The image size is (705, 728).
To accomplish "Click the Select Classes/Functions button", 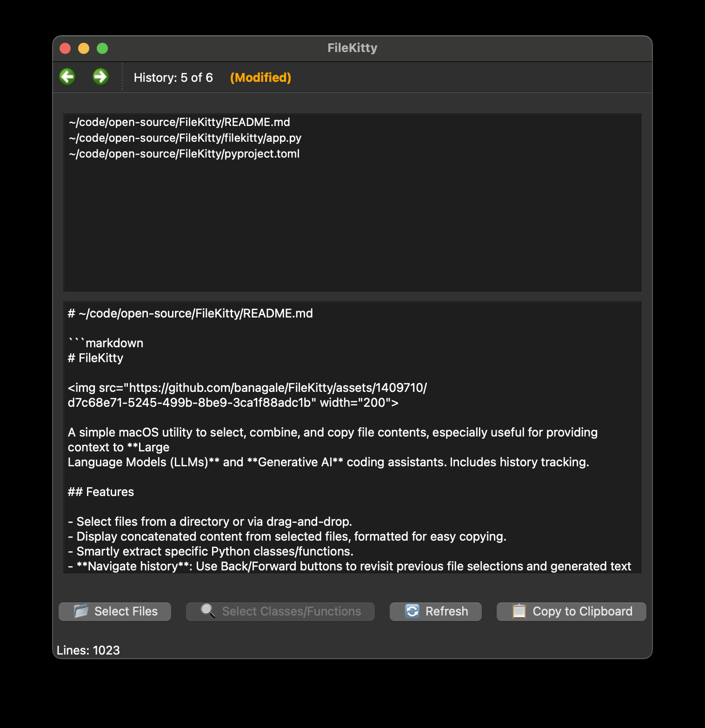I will coord(280,611).
